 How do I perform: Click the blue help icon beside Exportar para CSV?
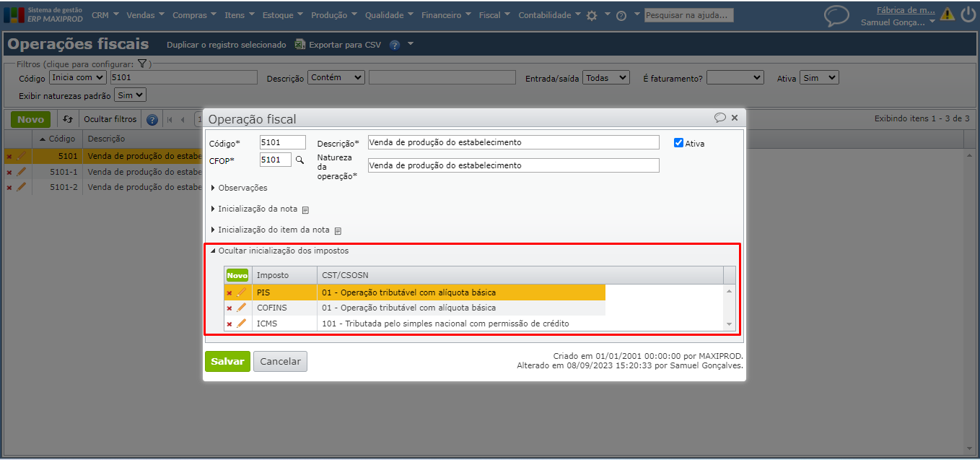tap(395, 45)
